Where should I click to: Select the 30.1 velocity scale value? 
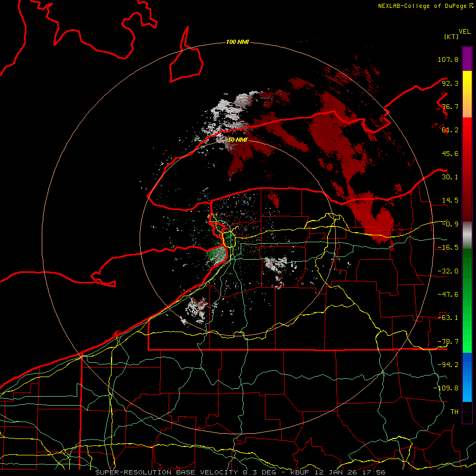click(x=450, y=177)
